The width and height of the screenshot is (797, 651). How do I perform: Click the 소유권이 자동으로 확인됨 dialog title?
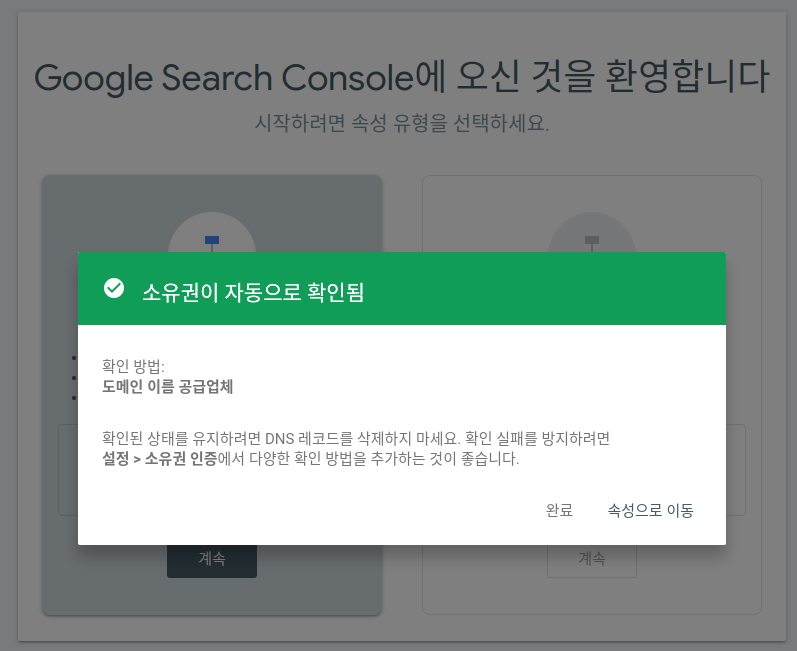click(252, 291)
